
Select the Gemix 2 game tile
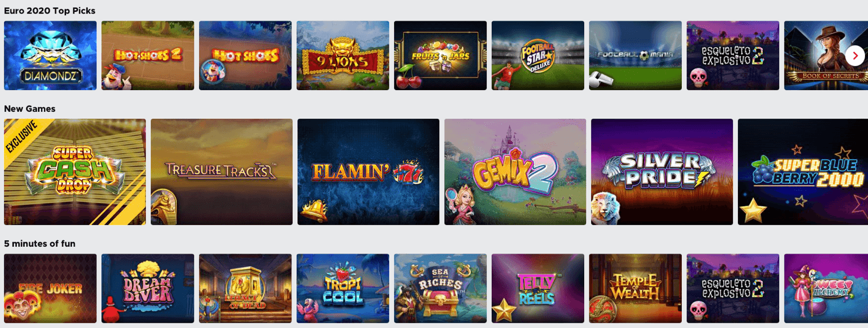(515, 172)
